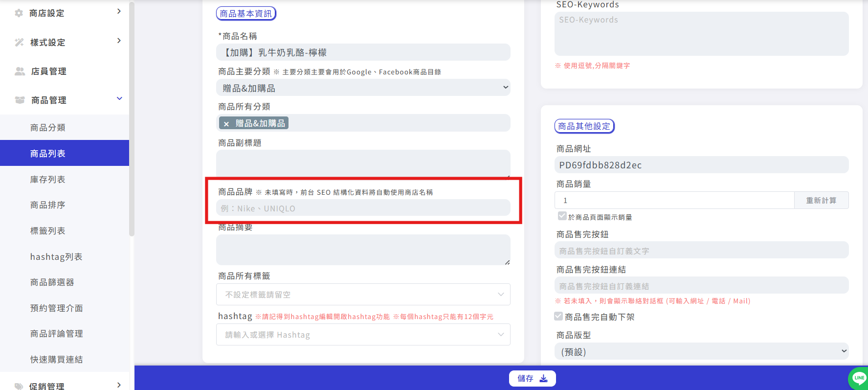This screenshot has width=868, height=390.
Task: Toggle 商品售完自動下架 checkbox
Action: click(558, 316)
